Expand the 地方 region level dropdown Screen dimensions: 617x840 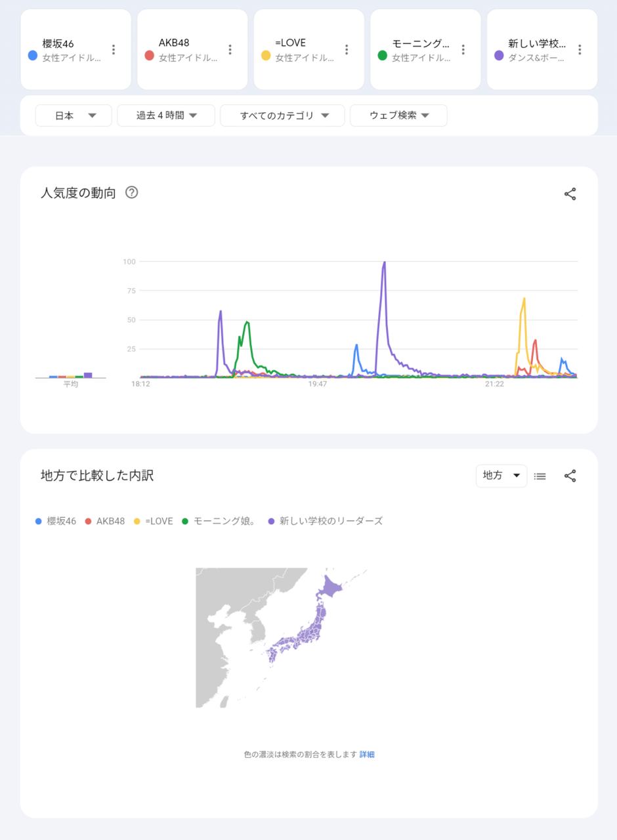(501, 476)
